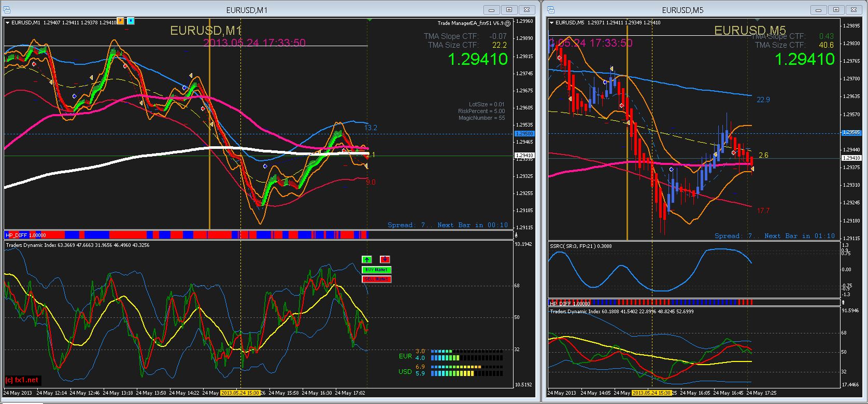This screenshot has height=404, width=868.
Task: Click the blue 1.29505 price label on M5 axis
Action: (x=851, y=133)
